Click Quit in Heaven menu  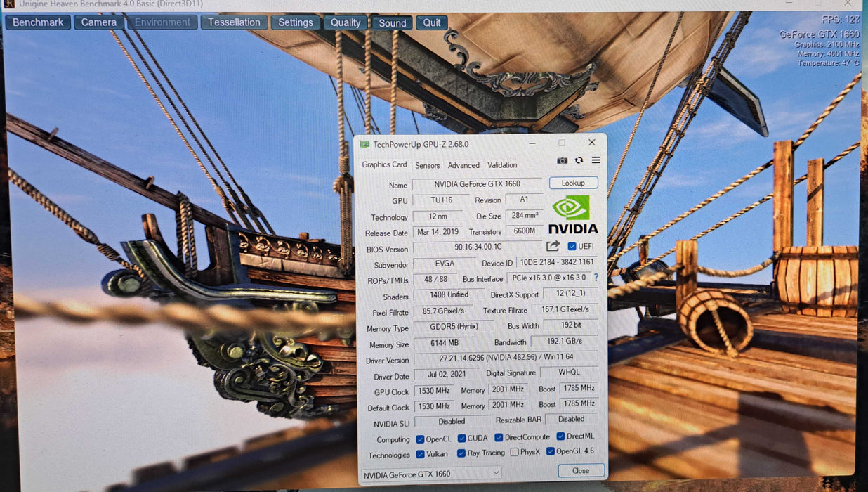coord(432,22)
